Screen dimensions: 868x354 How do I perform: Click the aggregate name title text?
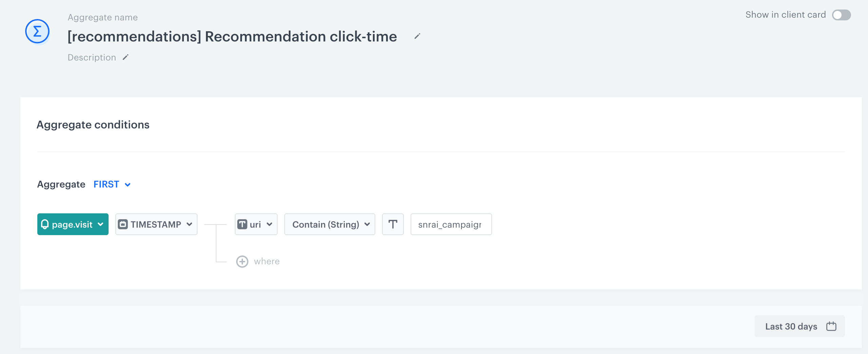click(232, 37)
